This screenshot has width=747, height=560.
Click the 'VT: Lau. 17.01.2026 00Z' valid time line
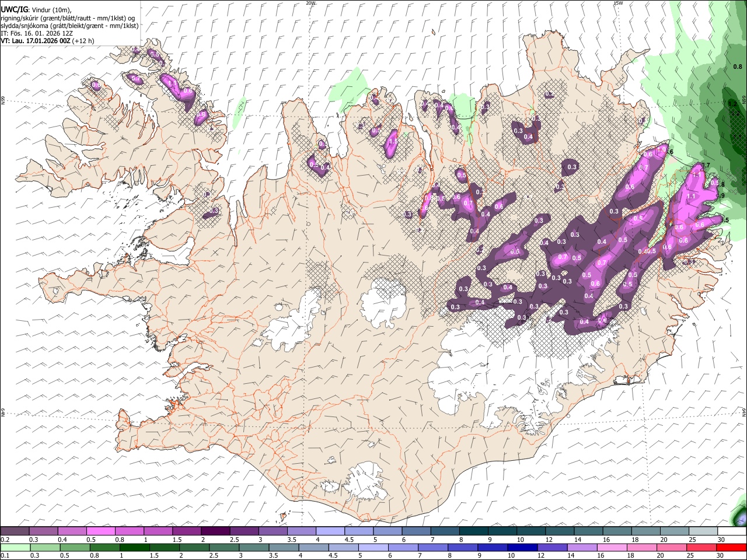36,41
